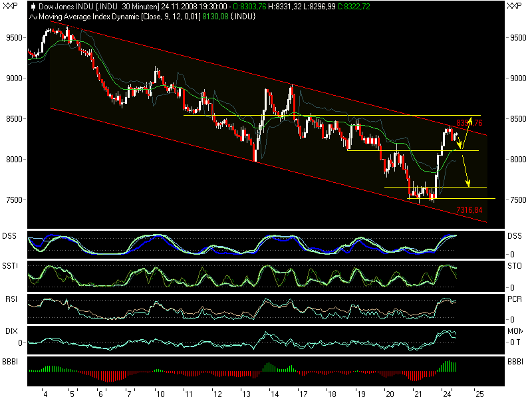Screen dimensions: 532x399
Task: Click date label '10 on time axis
Action: pos(160,394)
